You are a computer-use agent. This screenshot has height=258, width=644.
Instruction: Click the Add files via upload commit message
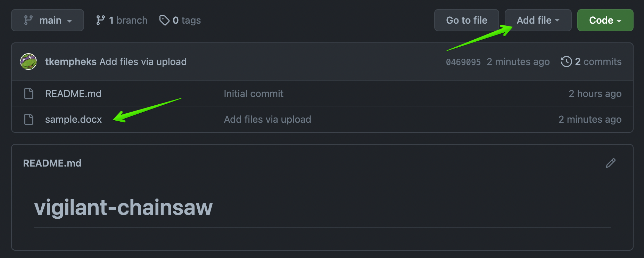coord(142,62)
